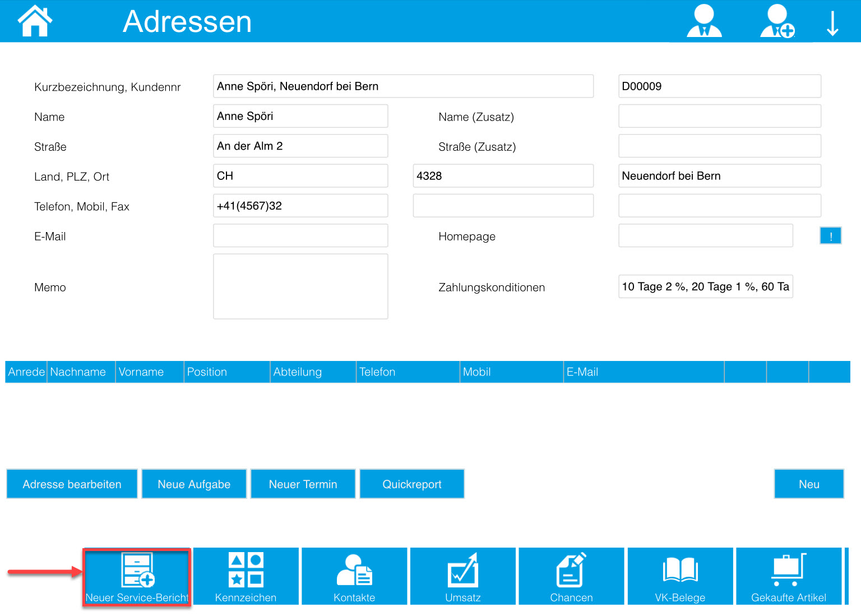This screenshot has height=616, width=861.
Task: Click the E-Mail column header in table
Action: coord(644,372)
